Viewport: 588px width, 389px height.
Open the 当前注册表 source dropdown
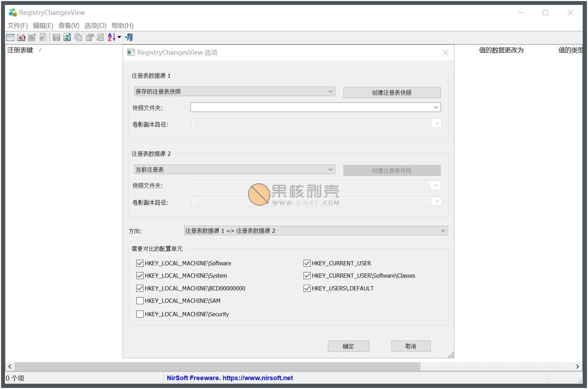coord(235,170)
